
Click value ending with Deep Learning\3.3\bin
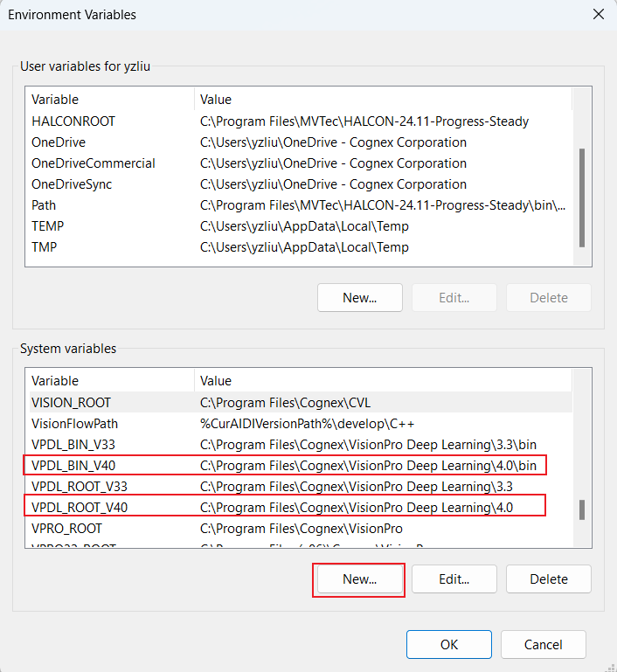pos(368,445)
